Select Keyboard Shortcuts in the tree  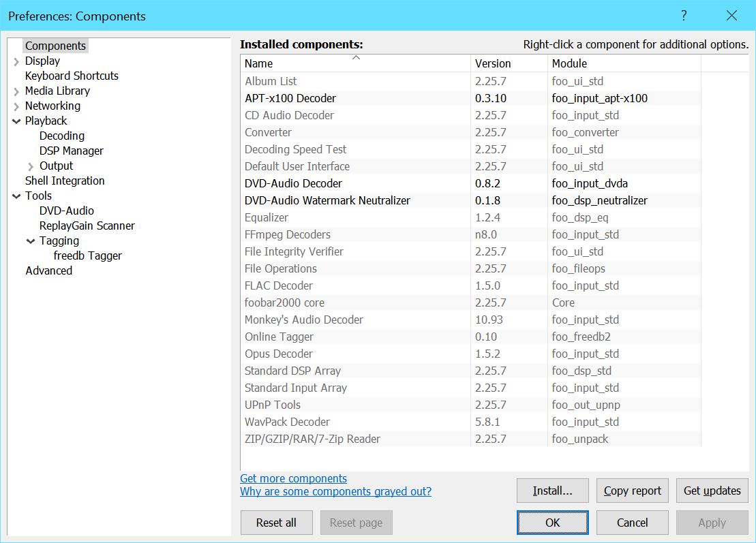(72, 76)
